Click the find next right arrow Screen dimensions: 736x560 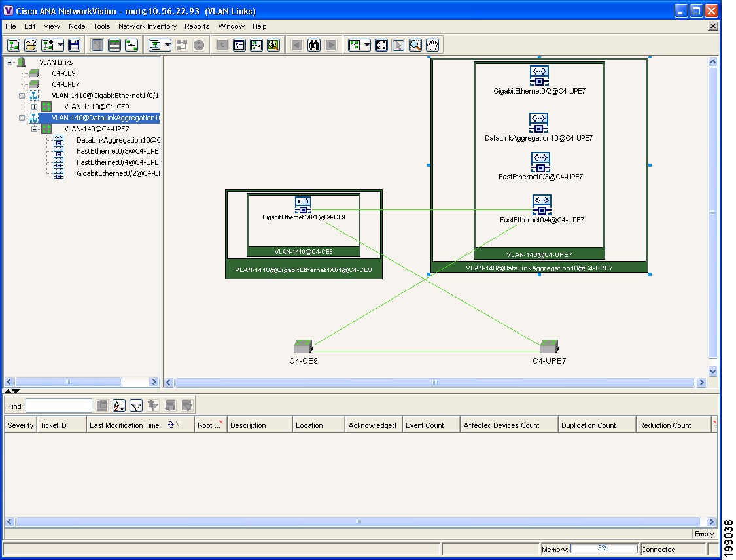(331, 45)
